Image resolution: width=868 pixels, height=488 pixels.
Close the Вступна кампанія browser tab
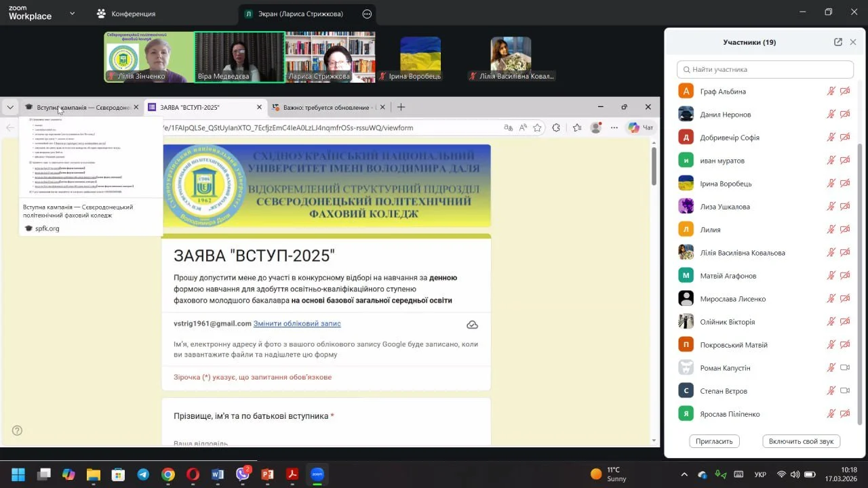coord(136,107)
